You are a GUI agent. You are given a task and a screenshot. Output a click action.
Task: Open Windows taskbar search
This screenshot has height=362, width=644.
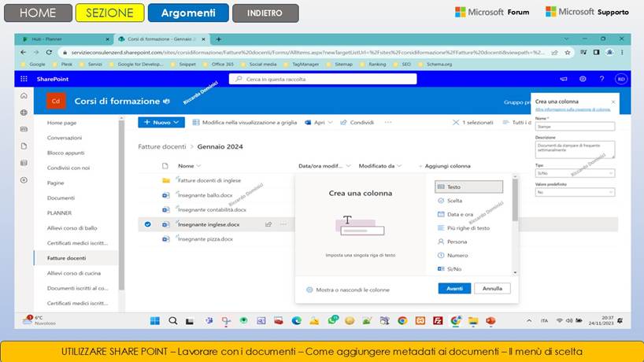[173, 321]
